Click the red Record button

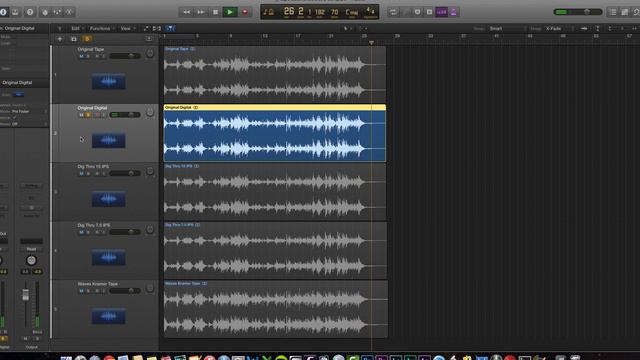tap(245, 12)
